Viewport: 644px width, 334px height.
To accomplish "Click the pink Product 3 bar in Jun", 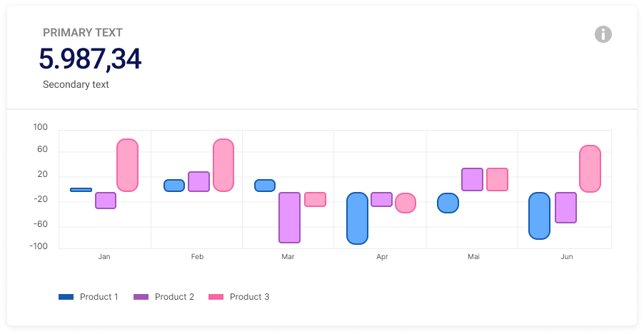I will tap(590, 168).
